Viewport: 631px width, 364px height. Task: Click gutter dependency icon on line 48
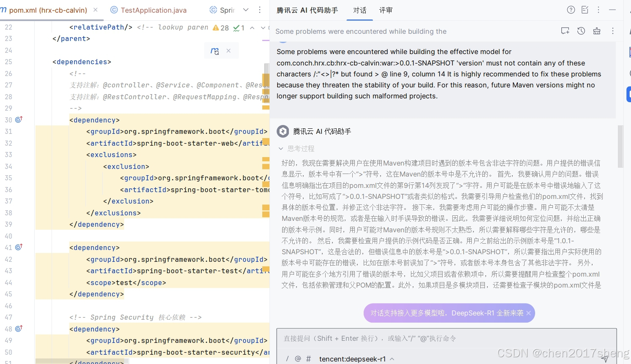19,329
